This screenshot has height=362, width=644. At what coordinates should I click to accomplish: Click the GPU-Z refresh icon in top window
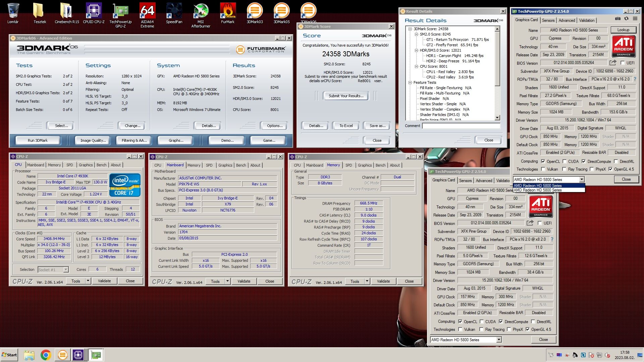coord(626,19)
